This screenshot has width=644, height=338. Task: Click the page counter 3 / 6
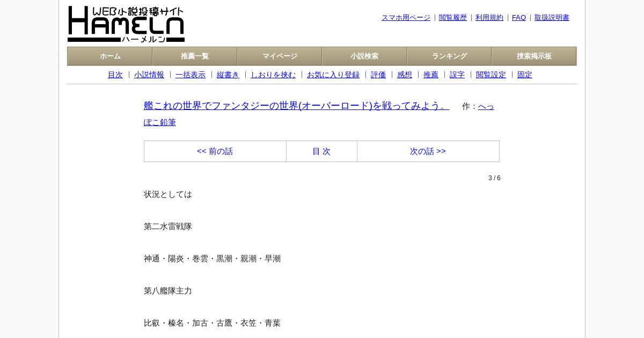point(494,178)
